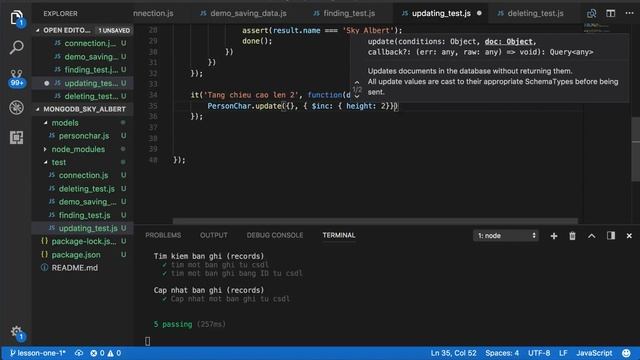Kill the terminal with trash icon
Viewport: 640px width, 360px height.
pyautogui.click(x=572, y=236)
